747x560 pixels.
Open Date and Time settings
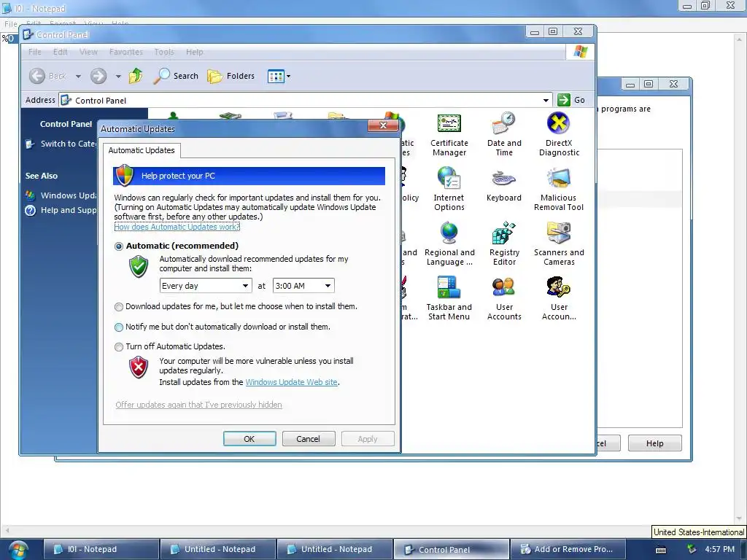(504, 134)
